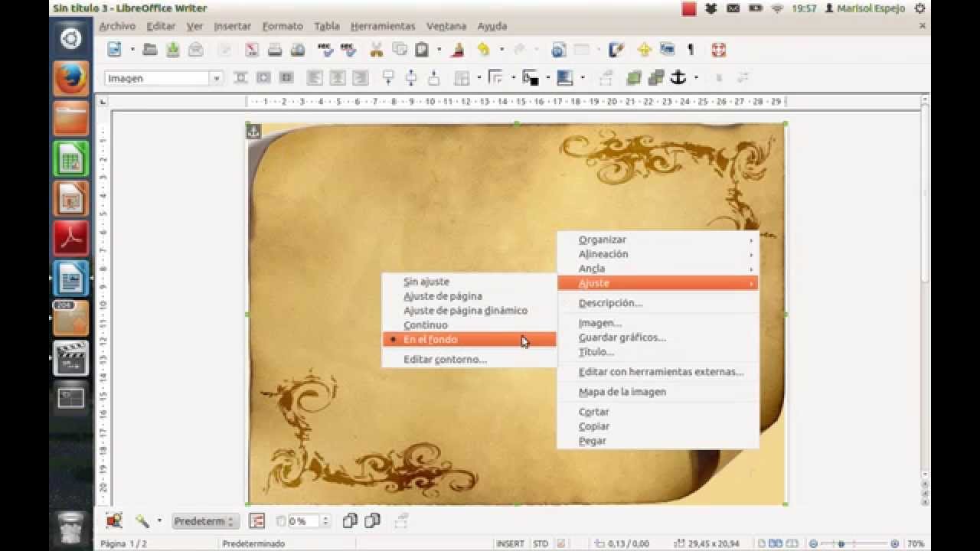The image size is (980, 551).
Task: Run the spelling and grammar check icon
Action: [325, 50]
